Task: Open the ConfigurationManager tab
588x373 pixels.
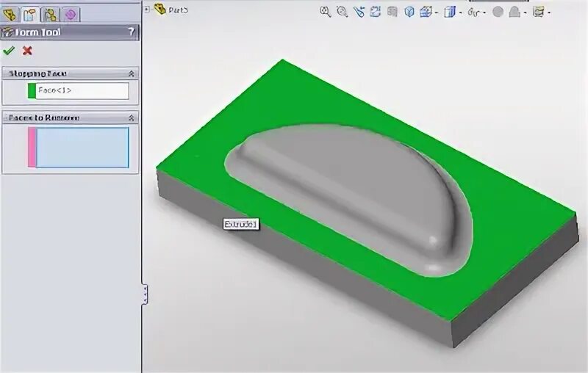Action: tap(50, 15)
